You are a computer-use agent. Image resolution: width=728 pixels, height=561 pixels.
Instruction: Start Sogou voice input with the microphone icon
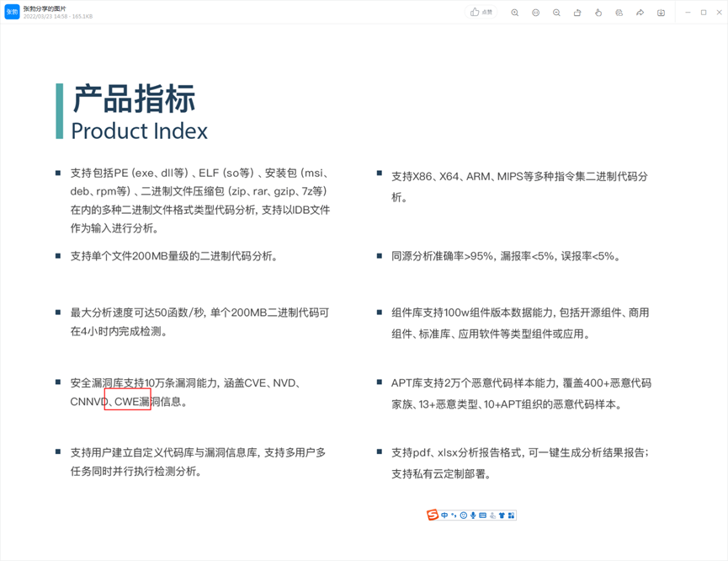click(473, 515)
